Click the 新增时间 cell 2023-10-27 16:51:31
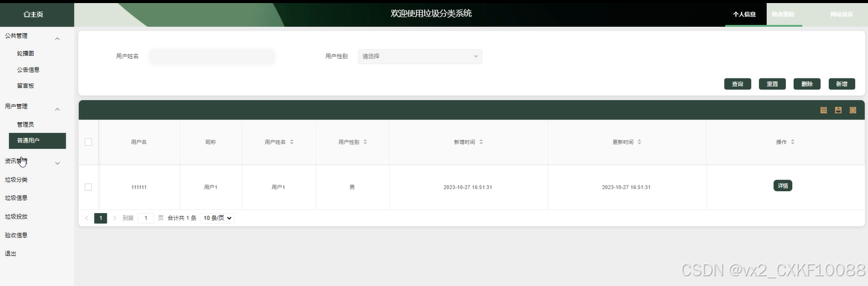 (x=468, y=187)
